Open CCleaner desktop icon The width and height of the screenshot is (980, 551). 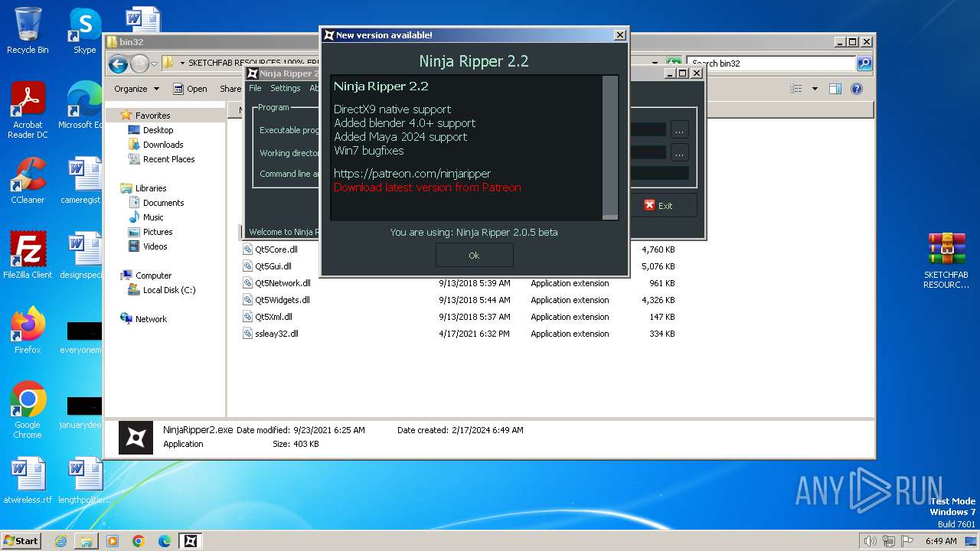28,181
